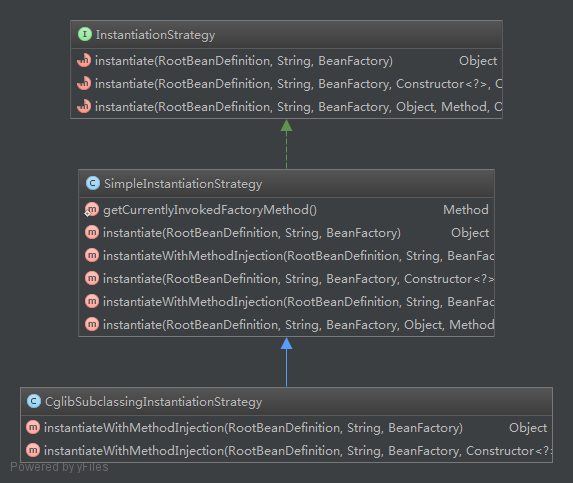Viewport: 573px width, 483px height.
Task: Click the blue solid extends arrow
Action: [x=286, y=362]
